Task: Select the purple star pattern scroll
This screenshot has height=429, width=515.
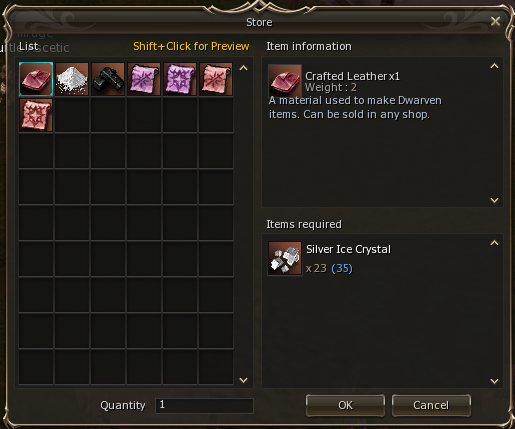Action: [180, 79]
